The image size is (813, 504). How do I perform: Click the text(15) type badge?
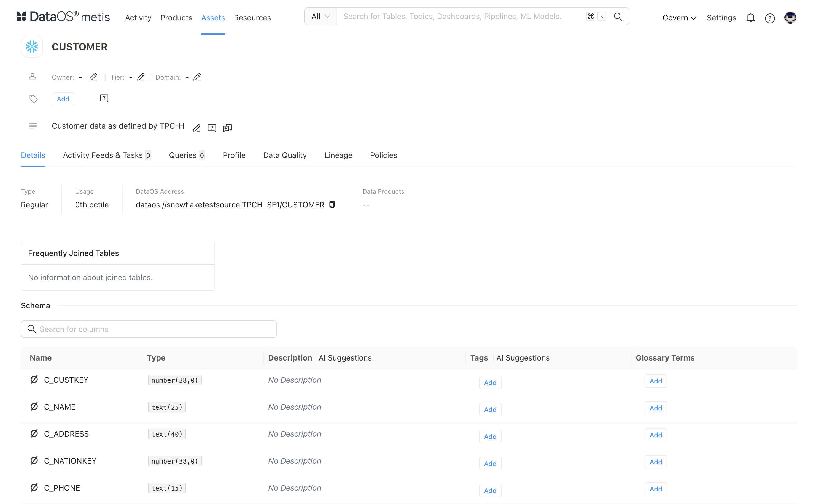click(167, 488)
